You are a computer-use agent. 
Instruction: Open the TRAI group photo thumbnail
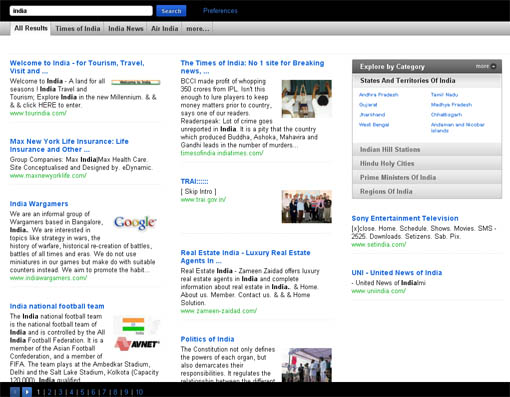click(x=307, y=207)
